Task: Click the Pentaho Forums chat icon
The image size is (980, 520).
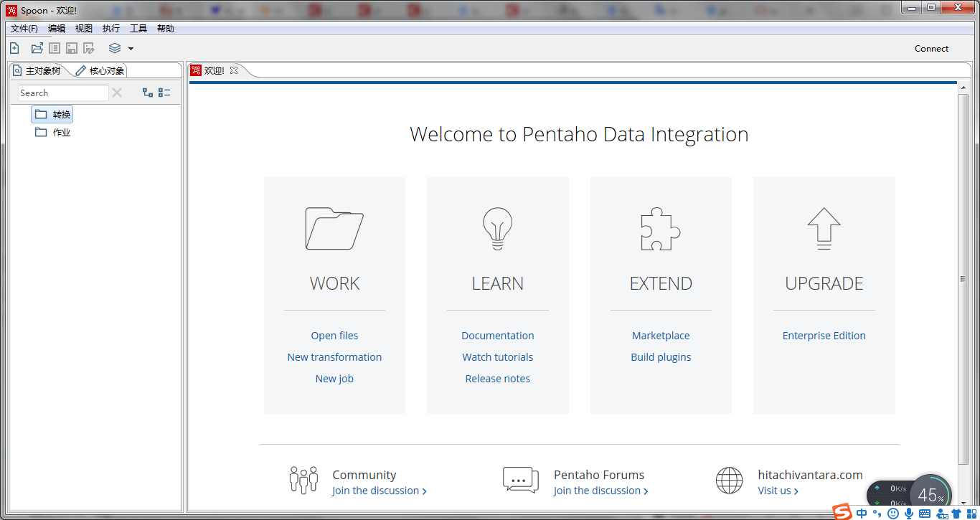Action: pos(521,480)
